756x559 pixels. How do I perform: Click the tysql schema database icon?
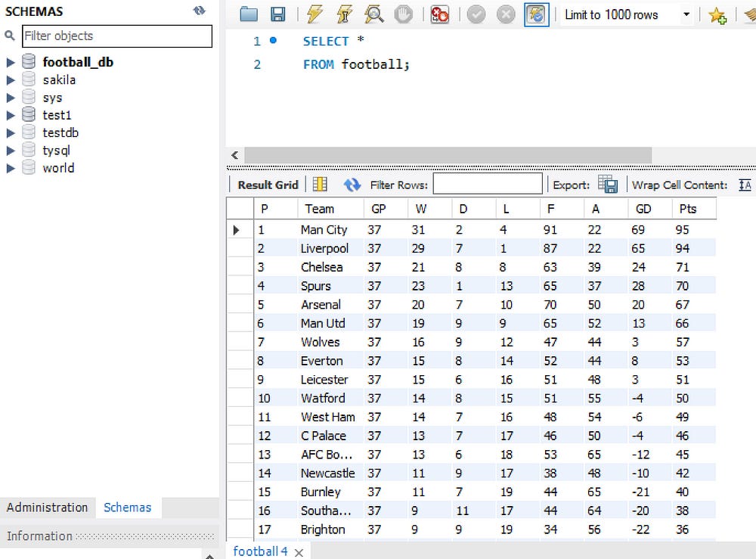[x=29, y=150]
